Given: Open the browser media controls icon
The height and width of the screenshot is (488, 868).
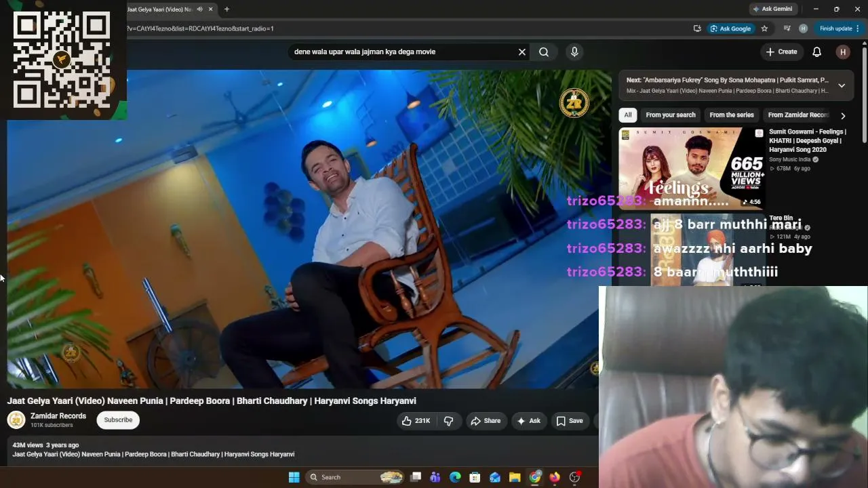Looking at the screenshot, I should tap(787, 28).
